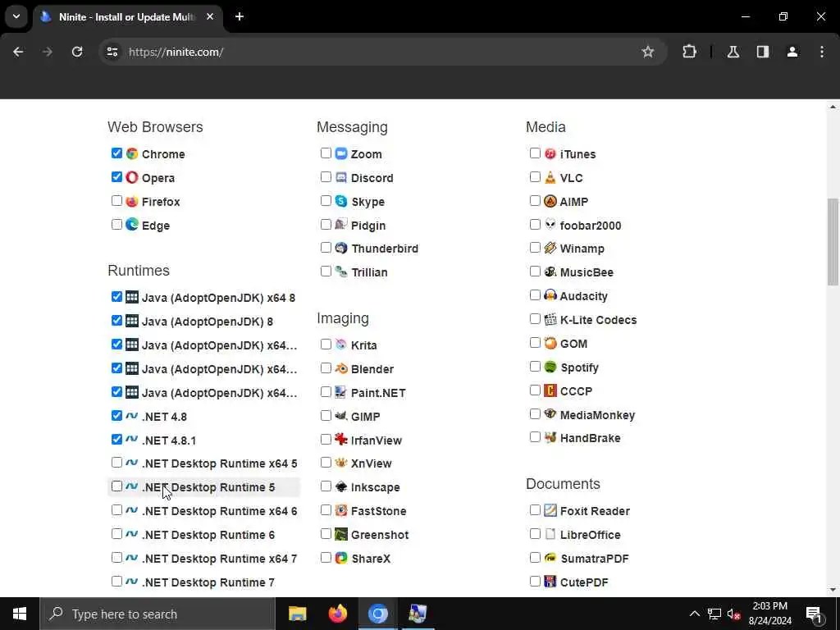Click the Spotify icon in Media
The width and height of the screenshot is (840, 630).
pos(550,367)
